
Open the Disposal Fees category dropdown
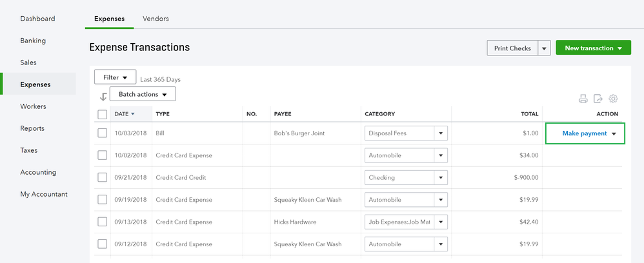441,133
